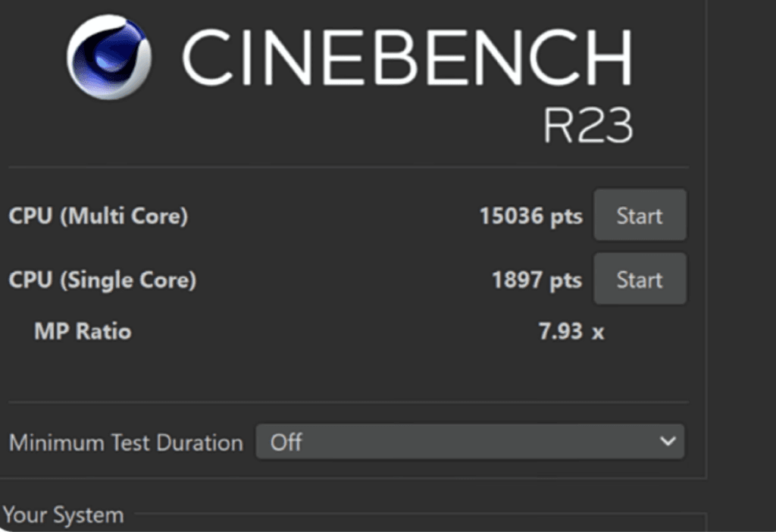The width and height of the screenshot is (776, 532).
Task: Click the CINEBENCH title wordmark
Action: 407,58
